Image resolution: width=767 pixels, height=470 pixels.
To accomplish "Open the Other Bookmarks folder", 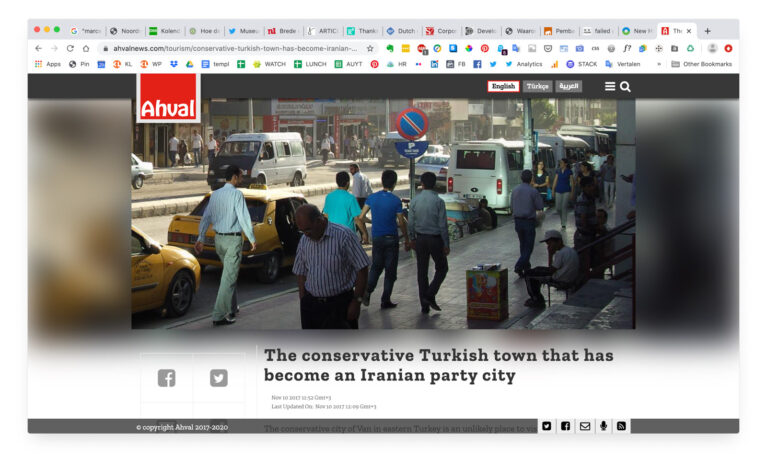I will (702, 64).
